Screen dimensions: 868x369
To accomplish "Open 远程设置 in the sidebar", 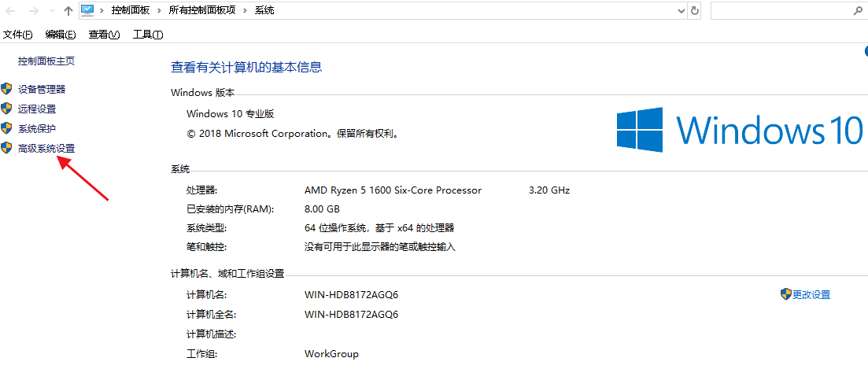I will (x=37, y=109).
